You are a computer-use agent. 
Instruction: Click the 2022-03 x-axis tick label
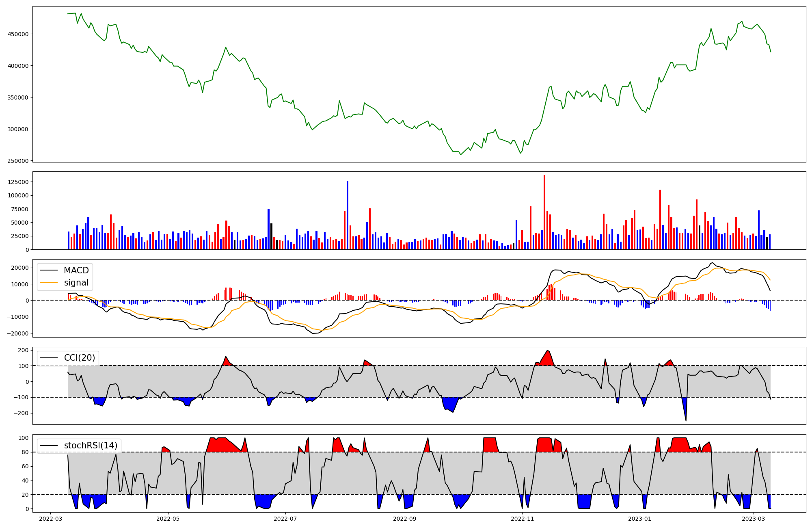[50, 519]
